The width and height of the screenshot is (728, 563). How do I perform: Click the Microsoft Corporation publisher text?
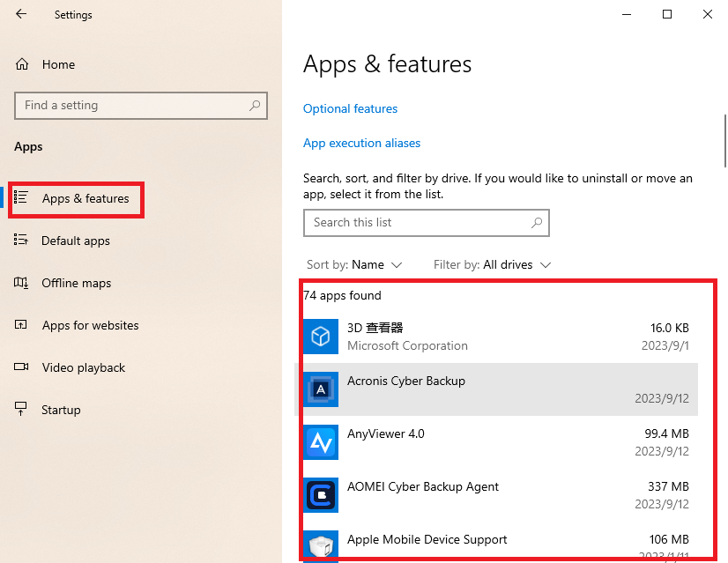coord(408,345)
